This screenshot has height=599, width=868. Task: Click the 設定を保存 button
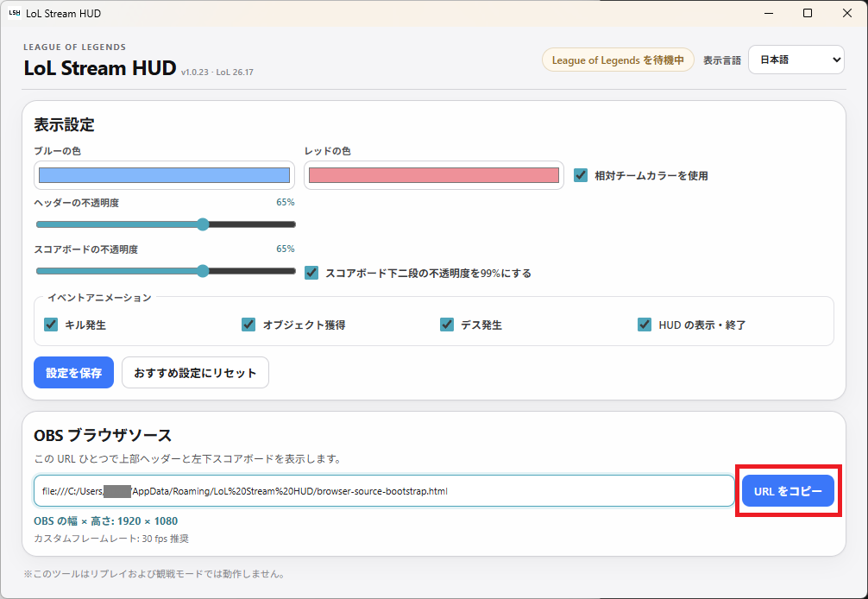point(73,373)
